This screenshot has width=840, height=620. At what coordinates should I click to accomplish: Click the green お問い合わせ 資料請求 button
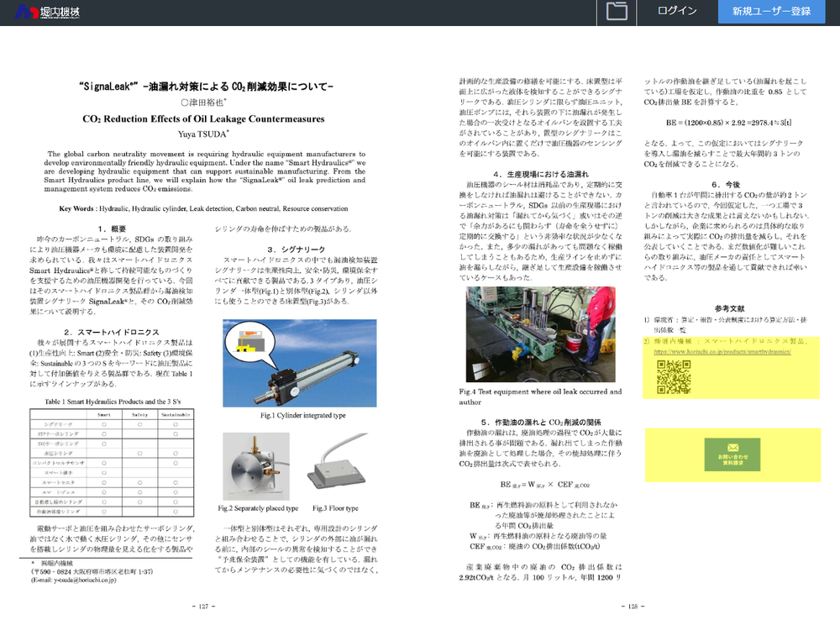coord(732,454)
